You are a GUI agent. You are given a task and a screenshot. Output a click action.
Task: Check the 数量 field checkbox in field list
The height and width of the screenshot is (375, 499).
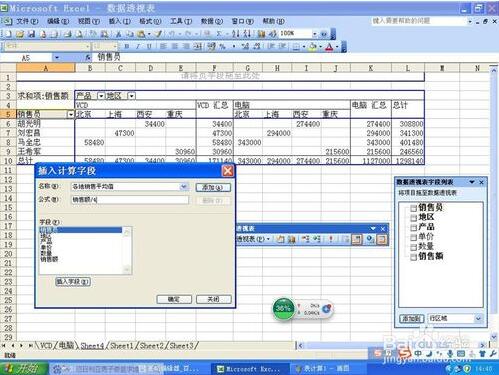(413, 247)
